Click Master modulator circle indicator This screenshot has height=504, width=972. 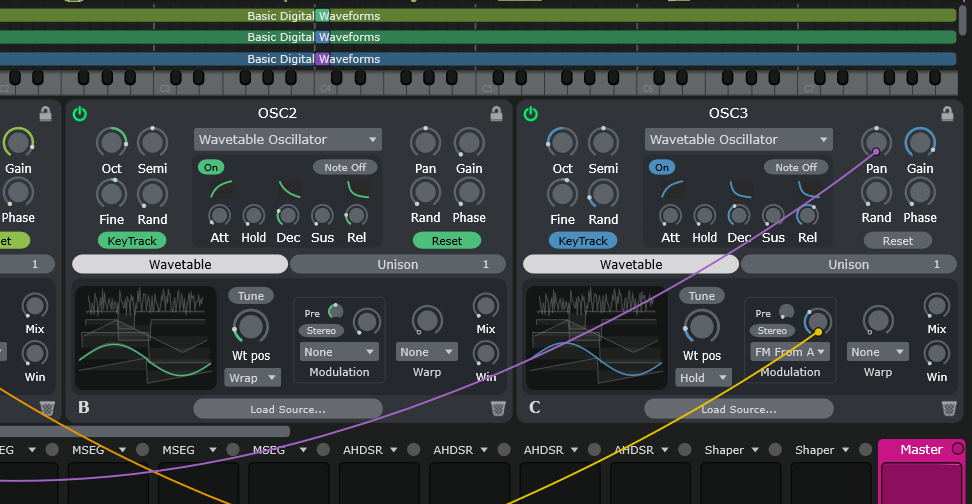958,448
